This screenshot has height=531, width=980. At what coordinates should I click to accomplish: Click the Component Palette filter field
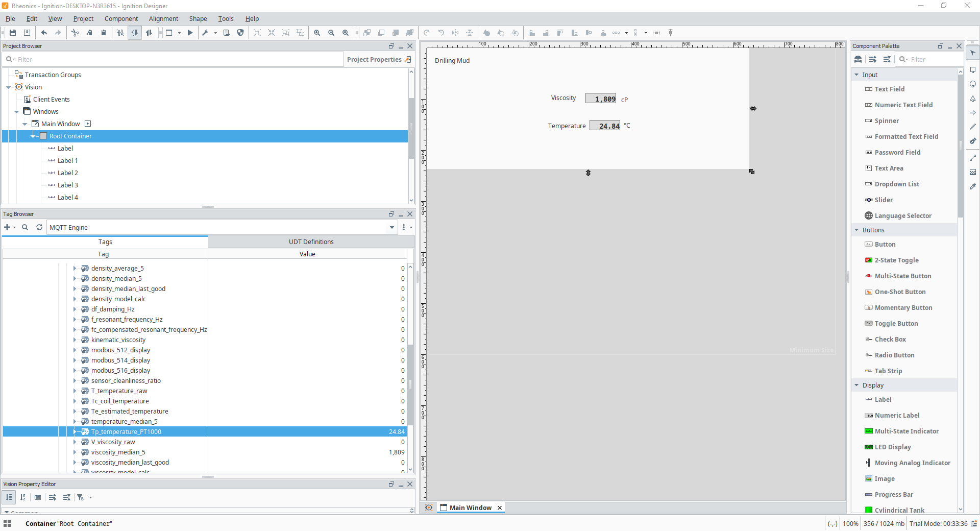click(930, 59)
